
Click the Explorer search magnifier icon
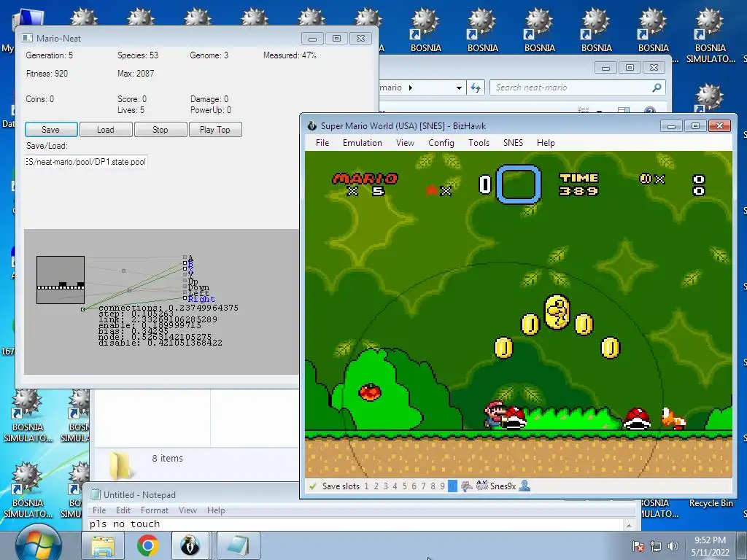pos(657,87)
